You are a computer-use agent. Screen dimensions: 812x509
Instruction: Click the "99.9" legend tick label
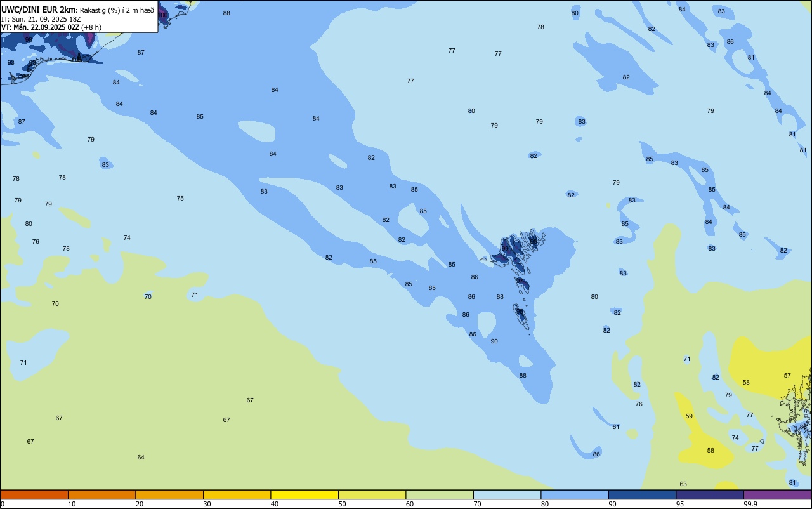point(750,504)
